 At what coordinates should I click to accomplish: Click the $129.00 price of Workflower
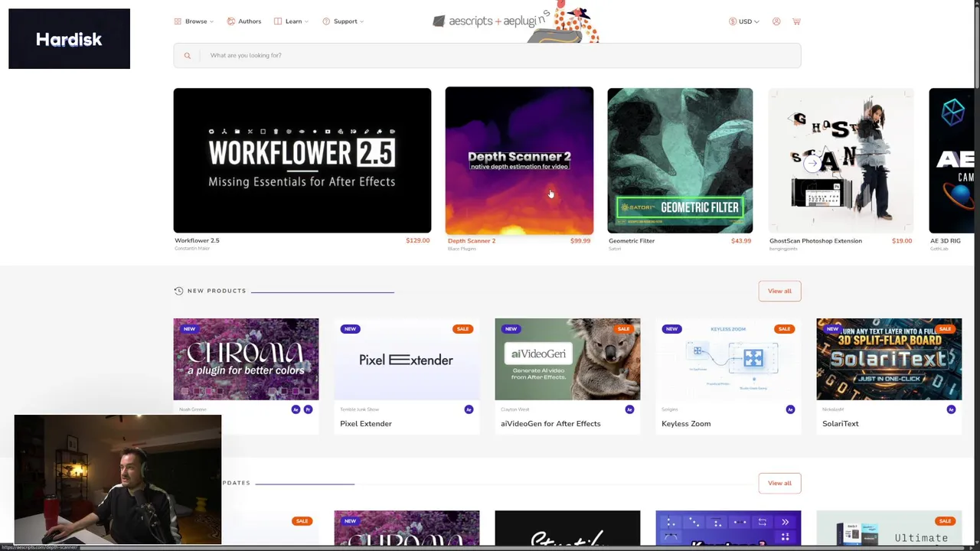coord(418,240)
